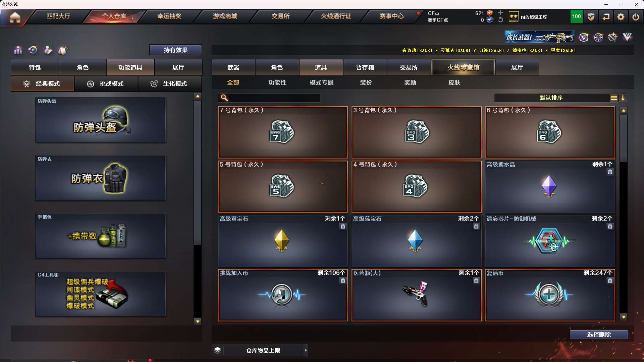The width and height of the screenshot is (644, 362).
Task: Toggle sort direction arrow button
Action: click(x=623, y=98)
